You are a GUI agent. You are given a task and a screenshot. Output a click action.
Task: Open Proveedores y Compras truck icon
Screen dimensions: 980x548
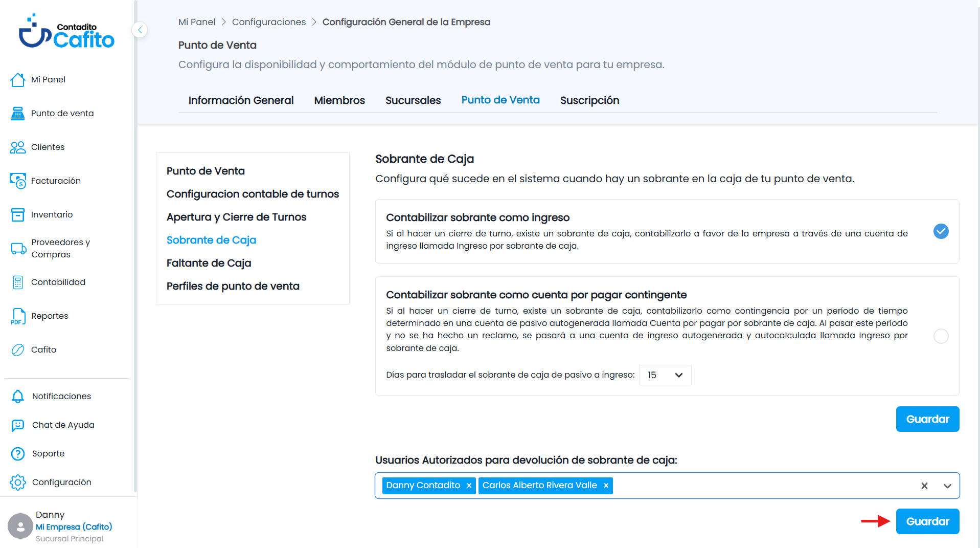point(19,249)
